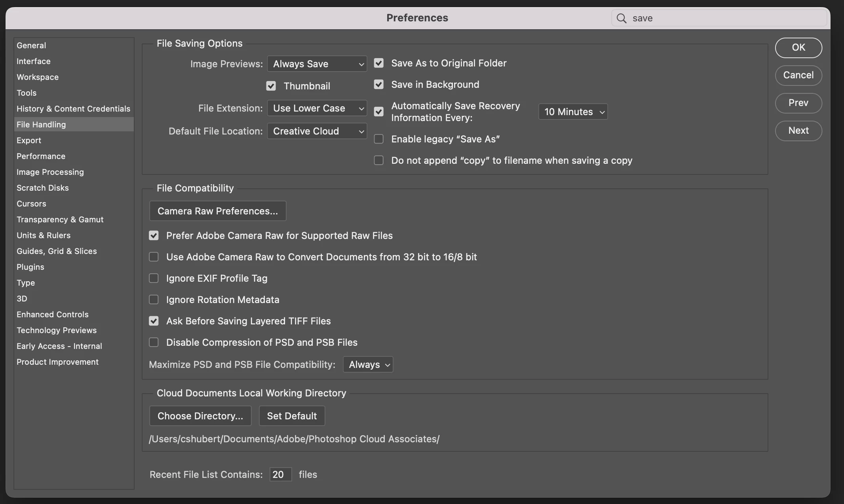Change the 10 Minutes recovery interval dropdown
The width and height of the screenshot is (844, 504).
573,112
